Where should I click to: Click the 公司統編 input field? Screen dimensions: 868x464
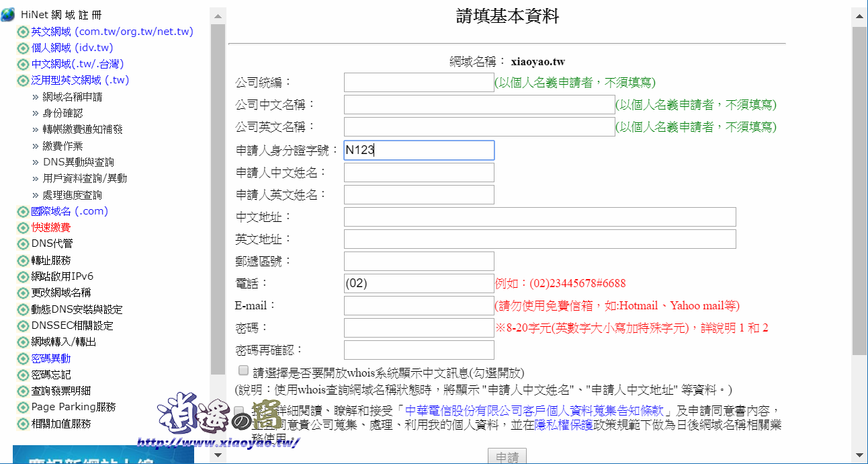419,83
